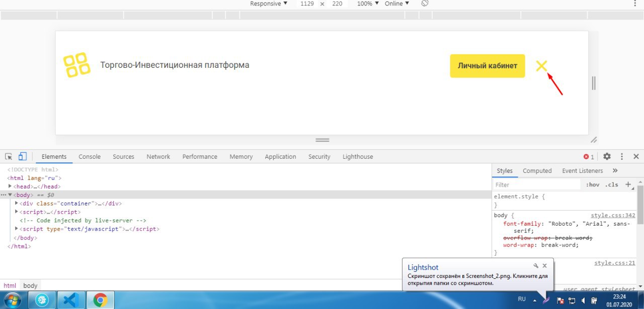Open the style.css:21 source link

[615, 263]
